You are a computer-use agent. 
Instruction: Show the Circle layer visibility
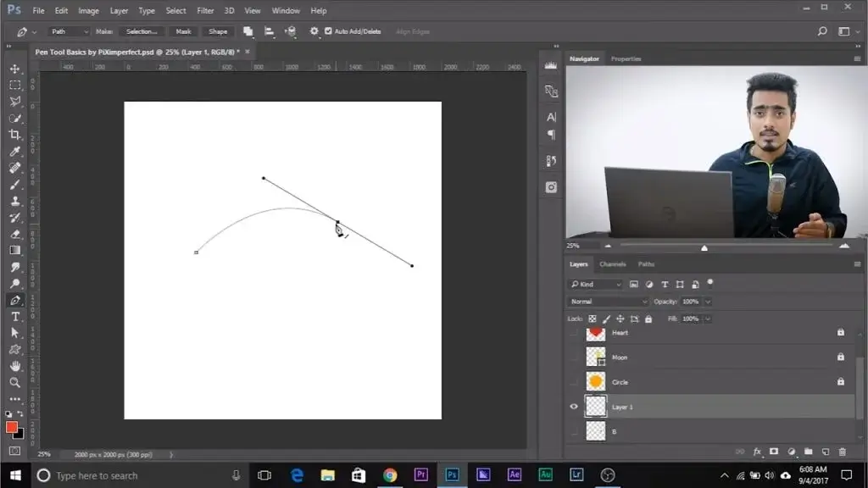574,382
